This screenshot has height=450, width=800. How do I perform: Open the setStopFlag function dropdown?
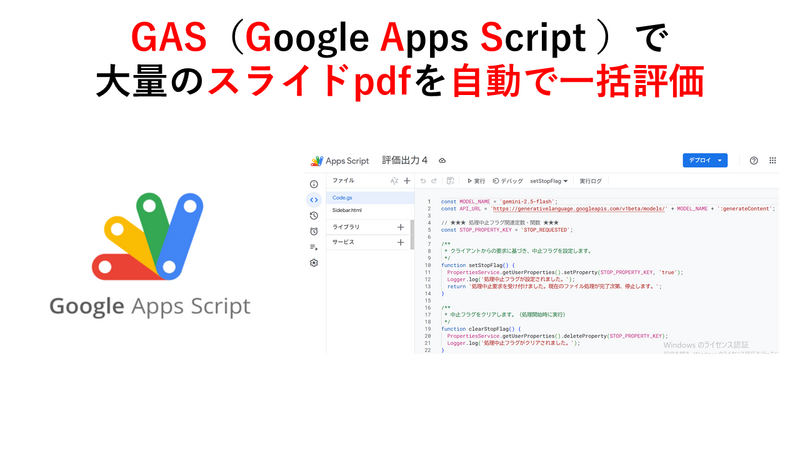click(x=549, y=181)
